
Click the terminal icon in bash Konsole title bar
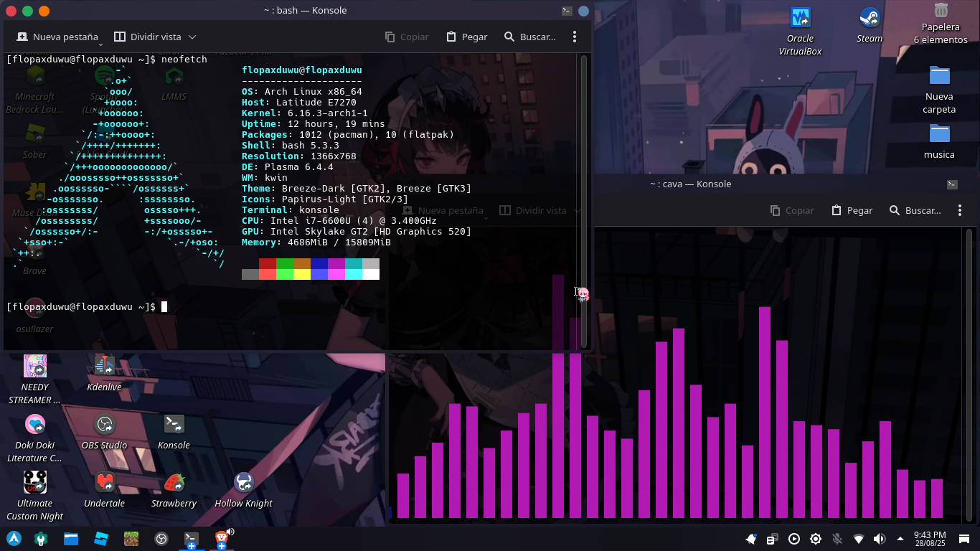click(567, 10)
